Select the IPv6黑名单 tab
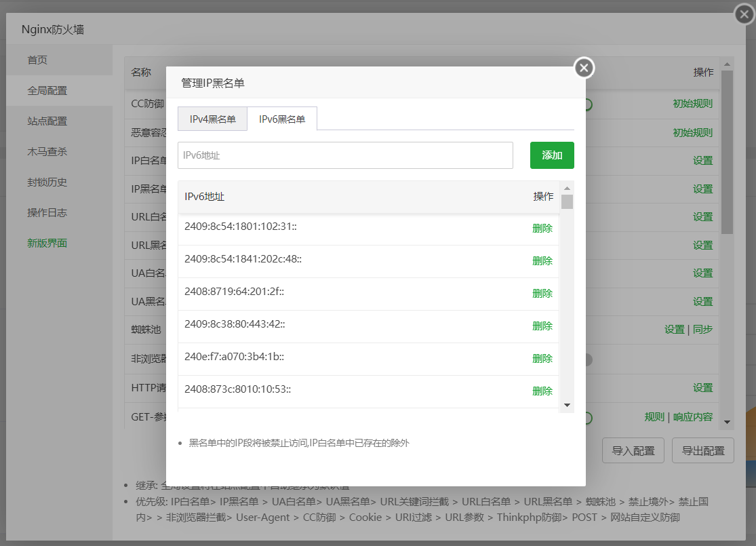 click(282, 119)
